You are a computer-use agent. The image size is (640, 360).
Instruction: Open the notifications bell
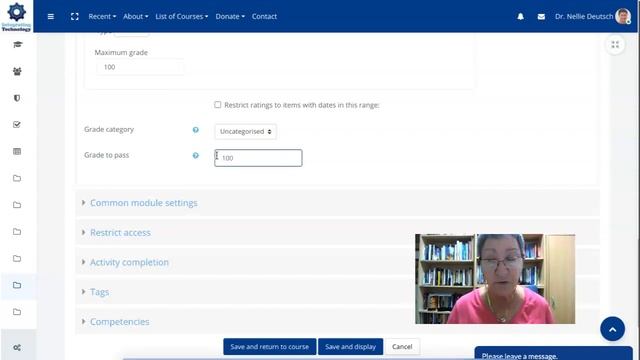click(x=520, y=16)
